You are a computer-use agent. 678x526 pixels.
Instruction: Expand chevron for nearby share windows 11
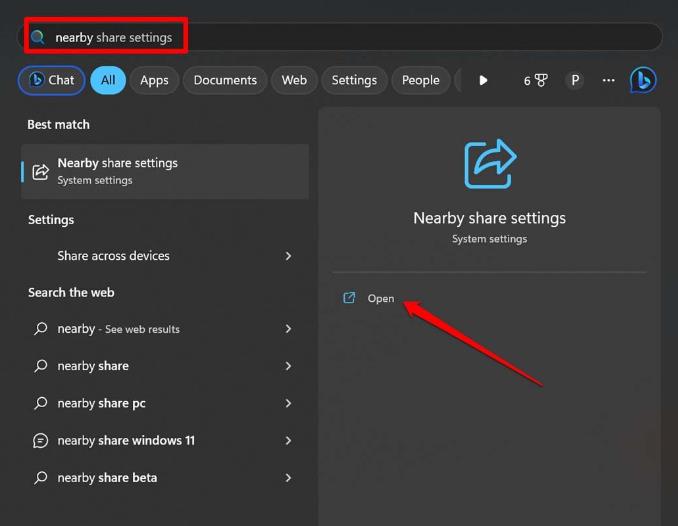tap(288, 440)
